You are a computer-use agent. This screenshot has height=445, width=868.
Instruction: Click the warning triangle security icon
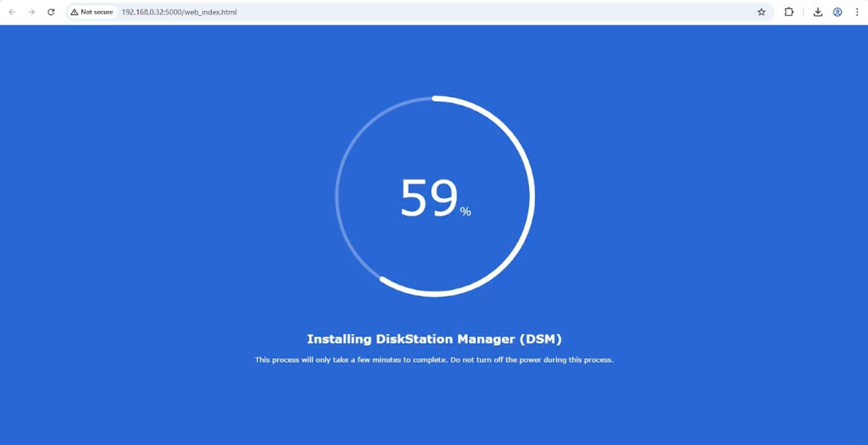click(74, 12)
